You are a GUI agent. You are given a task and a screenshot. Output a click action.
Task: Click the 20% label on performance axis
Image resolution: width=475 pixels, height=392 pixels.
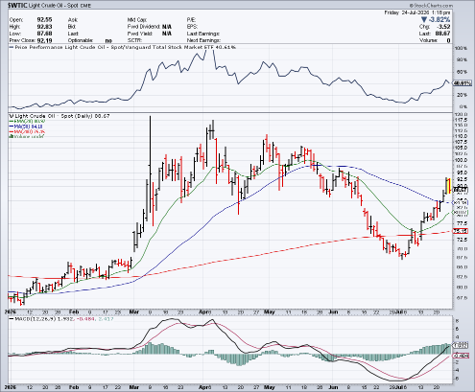[462, 95]
